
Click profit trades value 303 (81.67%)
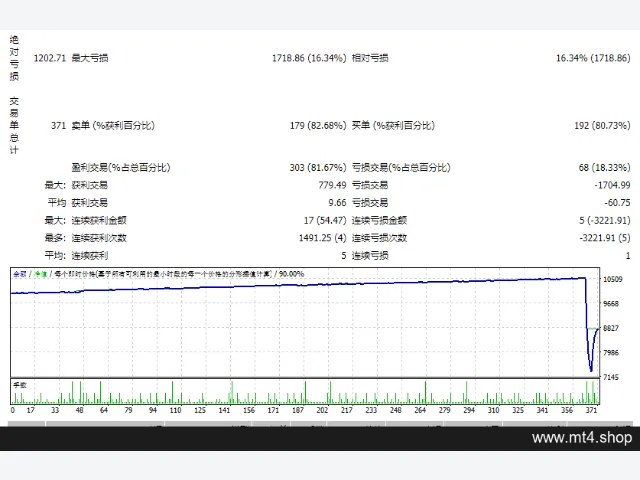point(318,167)
